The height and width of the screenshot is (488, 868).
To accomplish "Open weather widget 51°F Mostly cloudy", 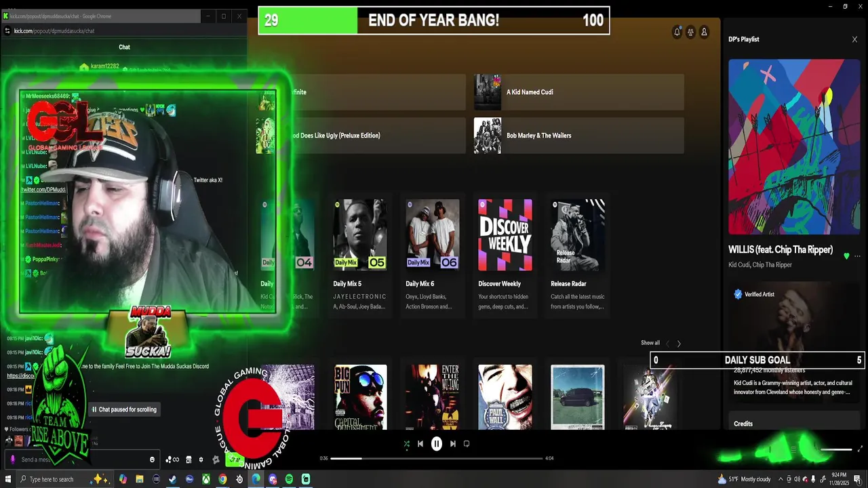I will click(745, 479).
